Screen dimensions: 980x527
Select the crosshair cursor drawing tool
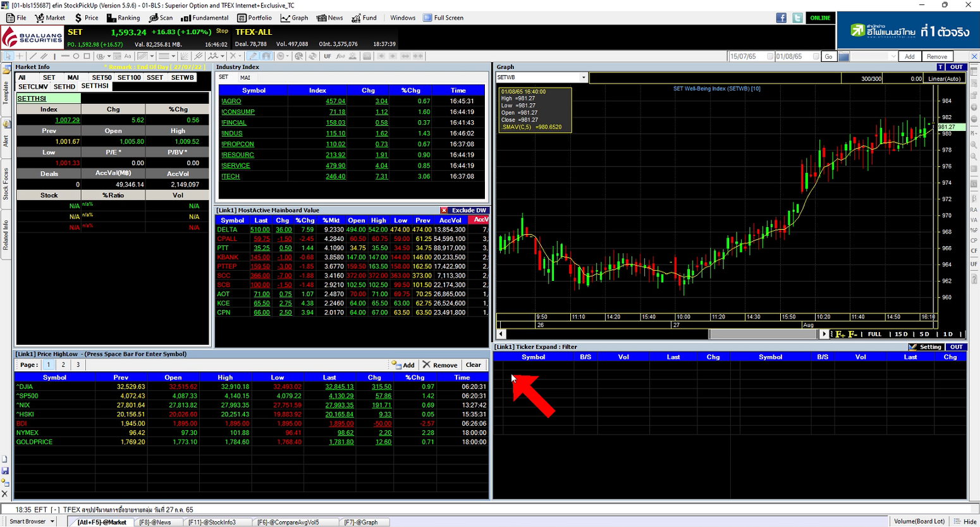pyautogui.click(x=20, y=56)
